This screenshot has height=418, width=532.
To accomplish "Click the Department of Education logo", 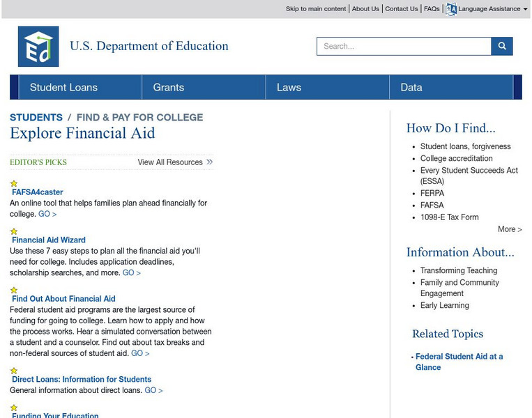I will [38, 47].
